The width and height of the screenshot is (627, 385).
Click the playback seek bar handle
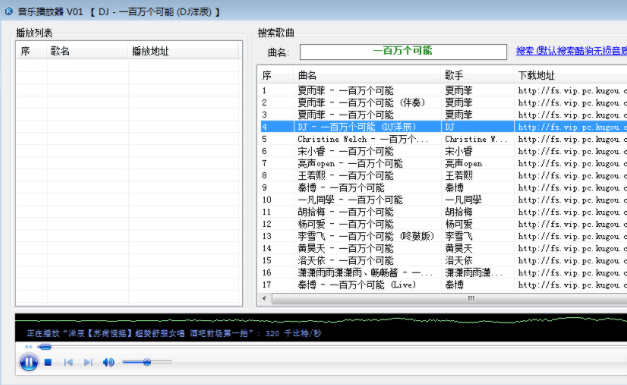point(45,347)
